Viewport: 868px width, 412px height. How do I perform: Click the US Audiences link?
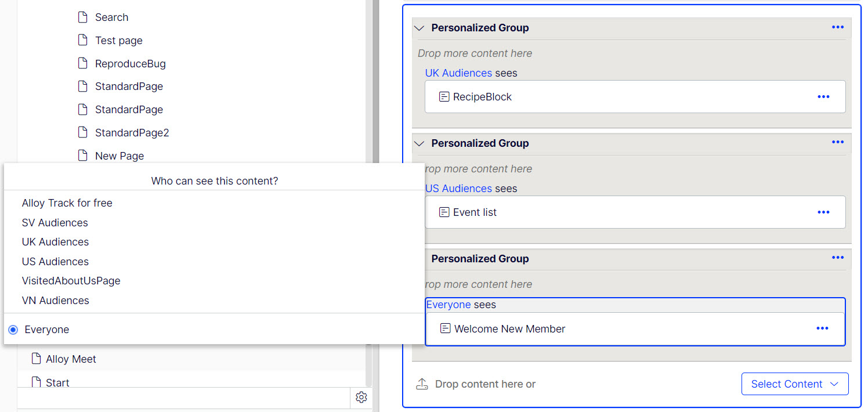point(458,189)
